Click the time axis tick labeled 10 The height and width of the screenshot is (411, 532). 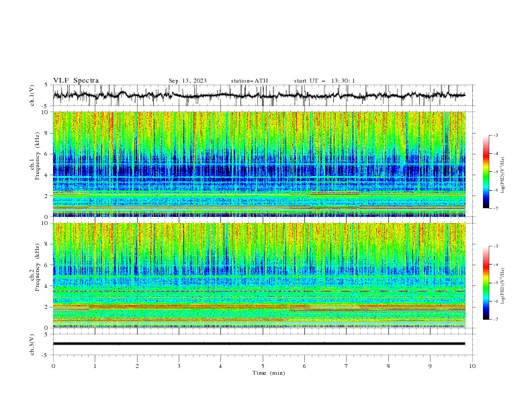[472, 366]
